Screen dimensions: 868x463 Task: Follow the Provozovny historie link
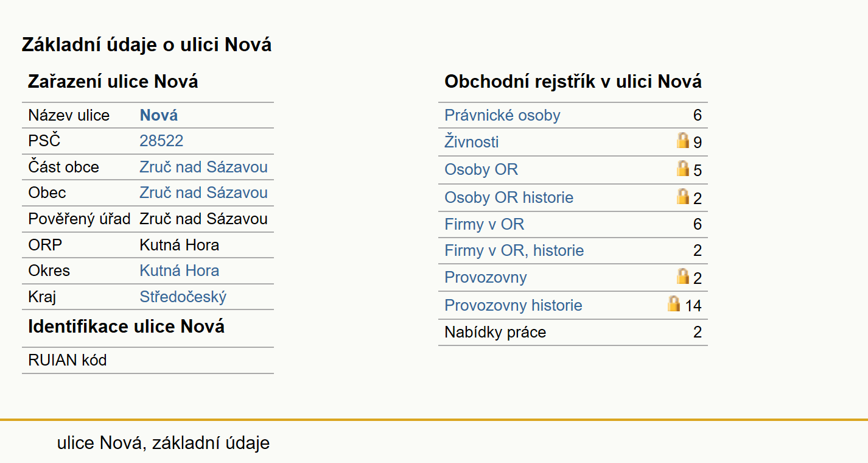(513, 305)
